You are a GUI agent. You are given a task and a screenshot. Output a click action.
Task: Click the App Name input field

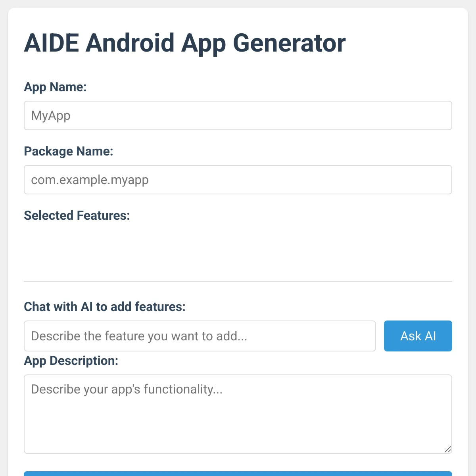pyautogui.click(x=238, y=115)
